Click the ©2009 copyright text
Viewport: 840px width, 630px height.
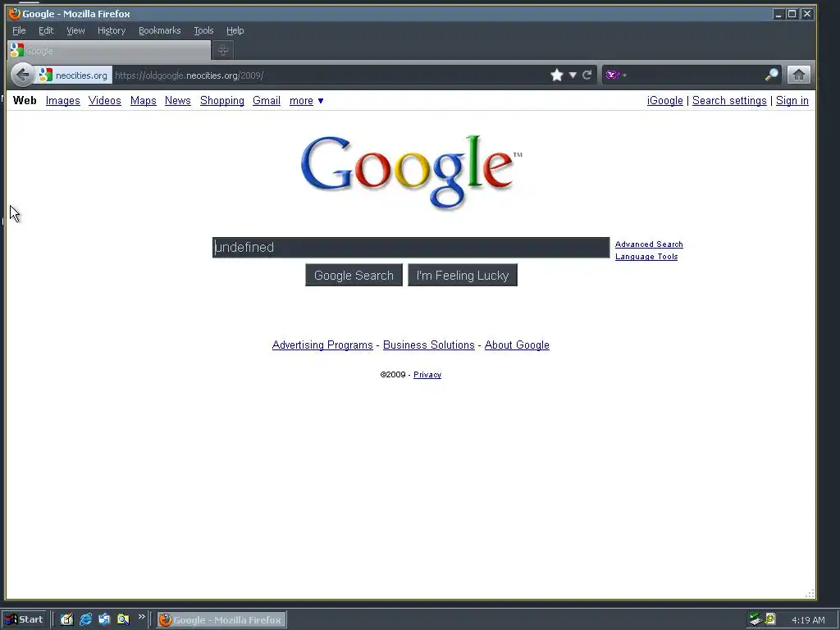[x=393, y=374]
